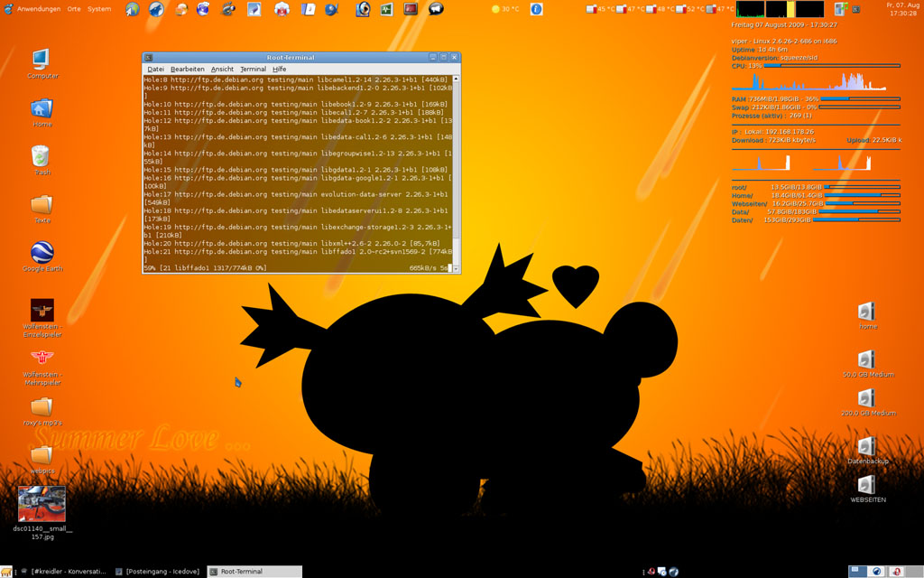The height and width of the screenshot is (578, 924).
Task: Open the Bearbeiten menu in terminal
Action: [x=187, y=69]
